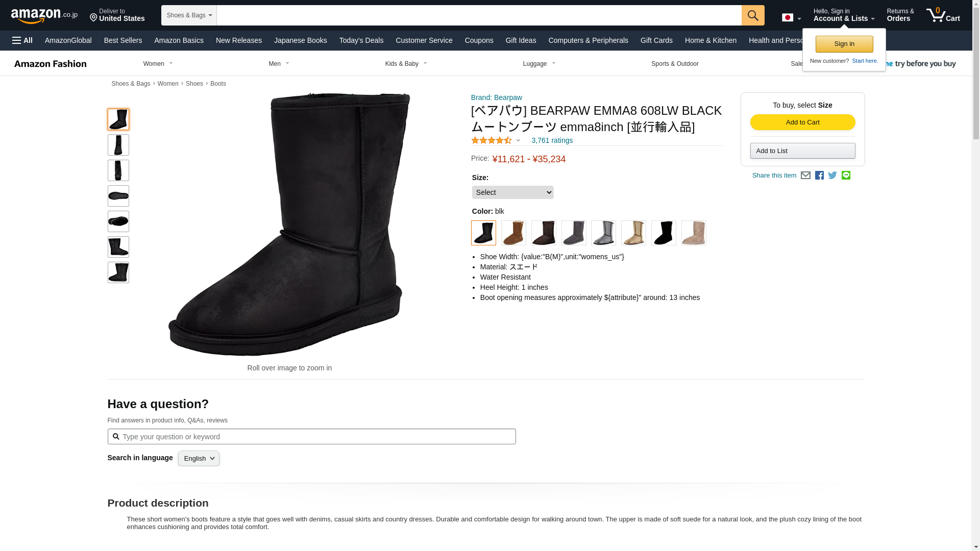
Task: Open the All hamburger menu
Action: (22, 40)
